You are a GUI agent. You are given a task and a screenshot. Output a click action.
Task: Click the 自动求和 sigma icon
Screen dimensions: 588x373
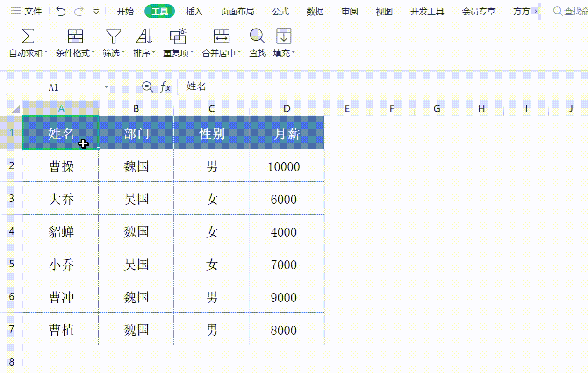point(28,36)
